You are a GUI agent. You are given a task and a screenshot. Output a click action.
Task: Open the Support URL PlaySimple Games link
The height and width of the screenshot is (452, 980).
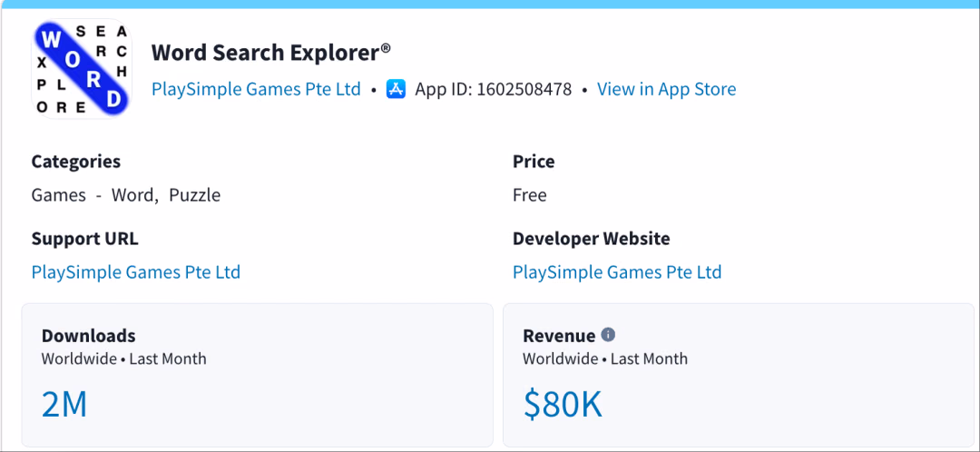[x=136, y=272]
